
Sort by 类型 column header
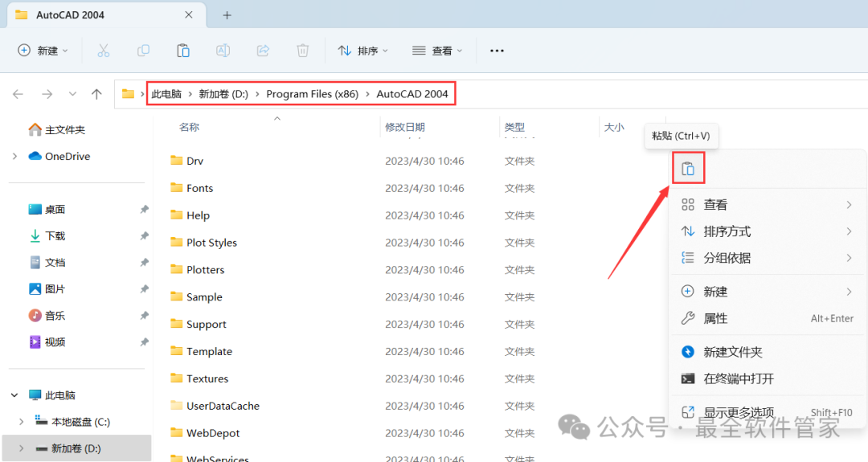click(x=514, y=127)
